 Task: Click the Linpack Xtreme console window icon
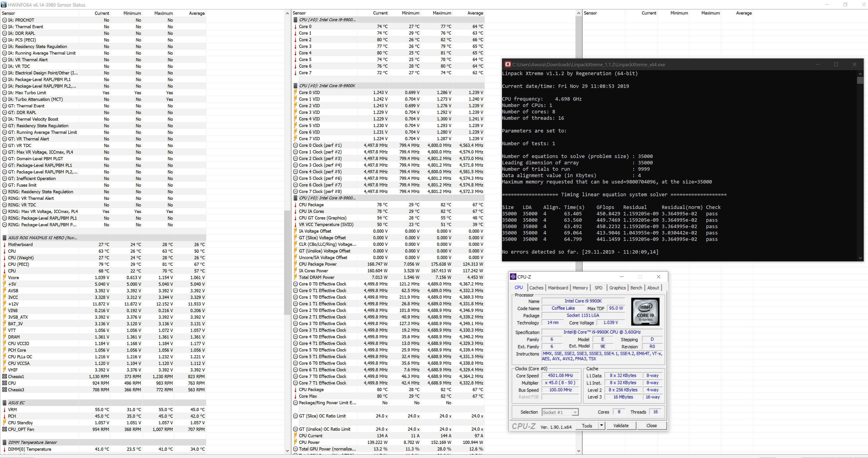point(507,64)
